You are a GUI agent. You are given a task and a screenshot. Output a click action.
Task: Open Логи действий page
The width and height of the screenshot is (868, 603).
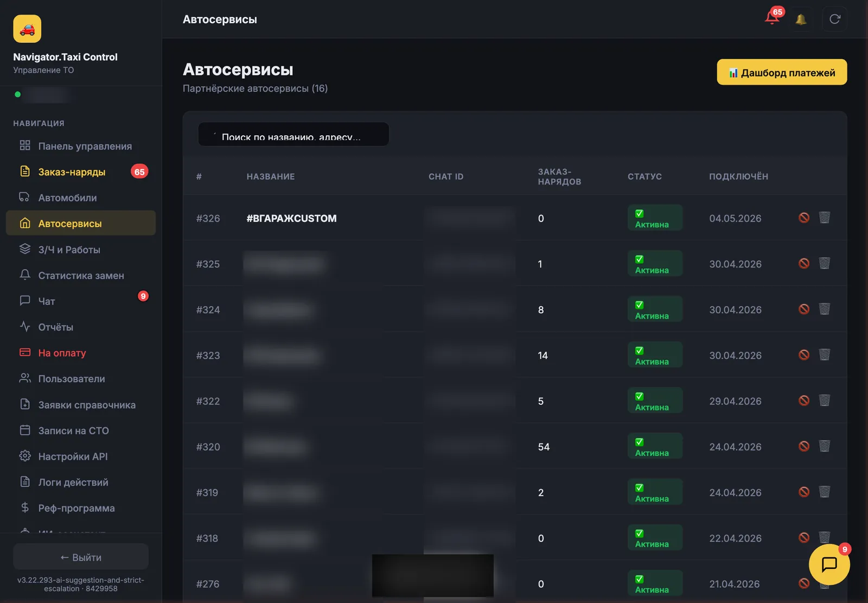[x=81, y=482]
